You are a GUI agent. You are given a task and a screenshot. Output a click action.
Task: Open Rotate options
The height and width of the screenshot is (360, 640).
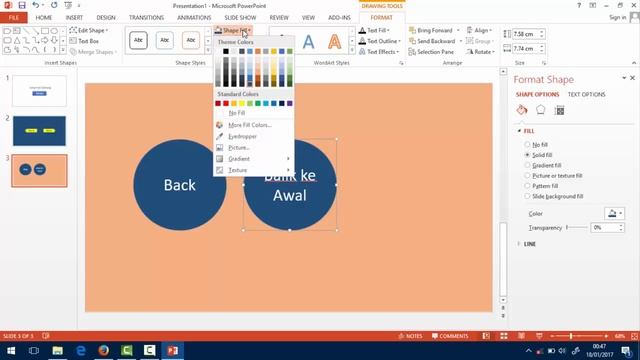tap(480, 52)
